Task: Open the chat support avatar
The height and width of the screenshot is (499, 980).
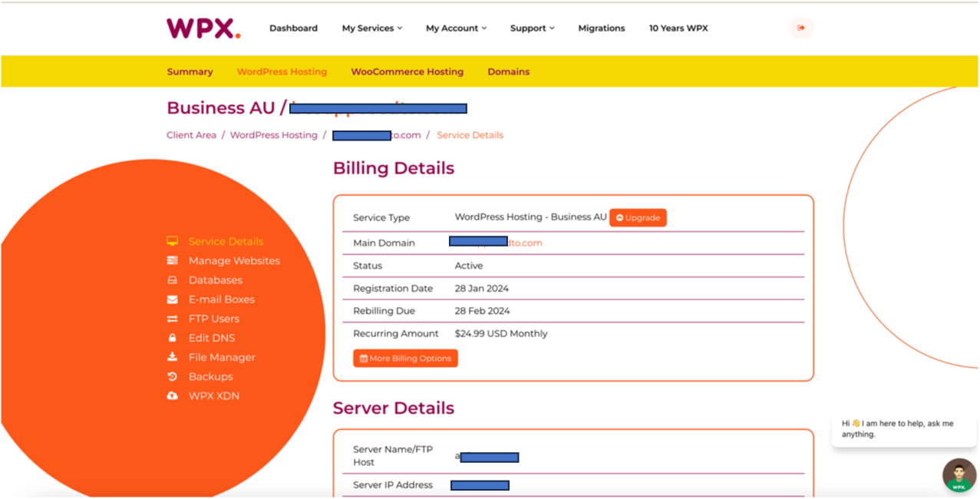Action: click(959, 475)
